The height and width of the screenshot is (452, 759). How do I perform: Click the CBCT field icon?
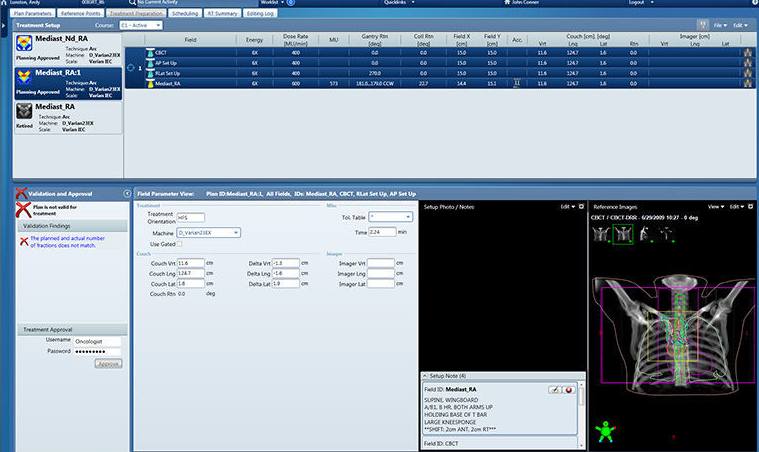(150, 53)
